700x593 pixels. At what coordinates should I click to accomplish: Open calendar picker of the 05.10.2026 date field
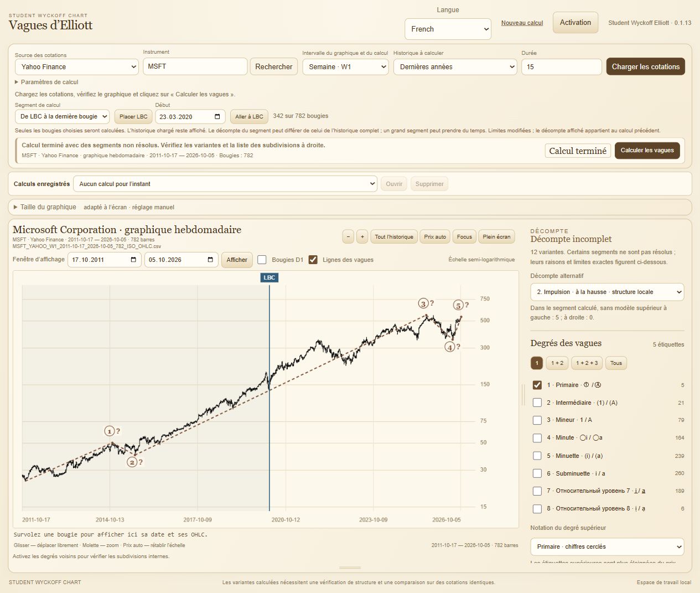pos(210,260)
